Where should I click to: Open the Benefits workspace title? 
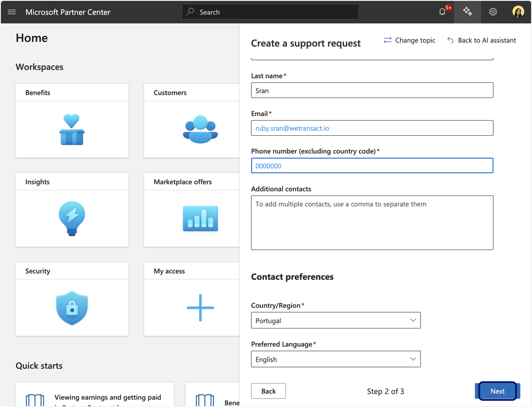38,93
